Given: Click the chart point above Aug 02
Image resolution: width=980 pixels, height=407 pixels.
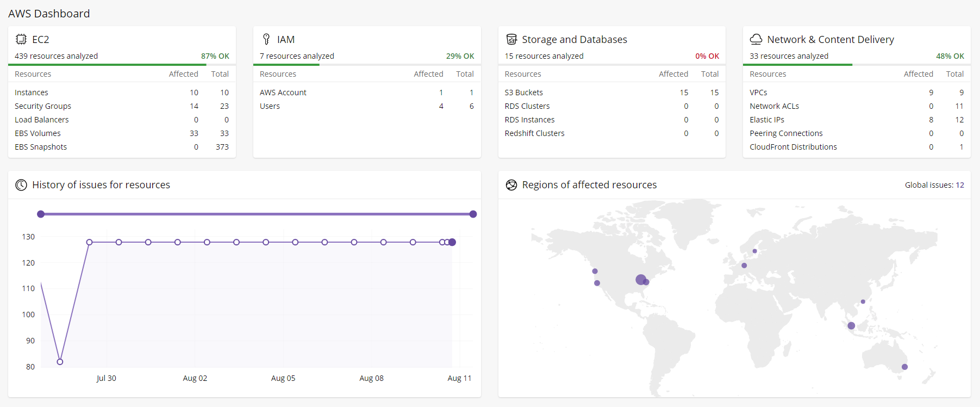Looking at the screenshot, I should (207, 242).
